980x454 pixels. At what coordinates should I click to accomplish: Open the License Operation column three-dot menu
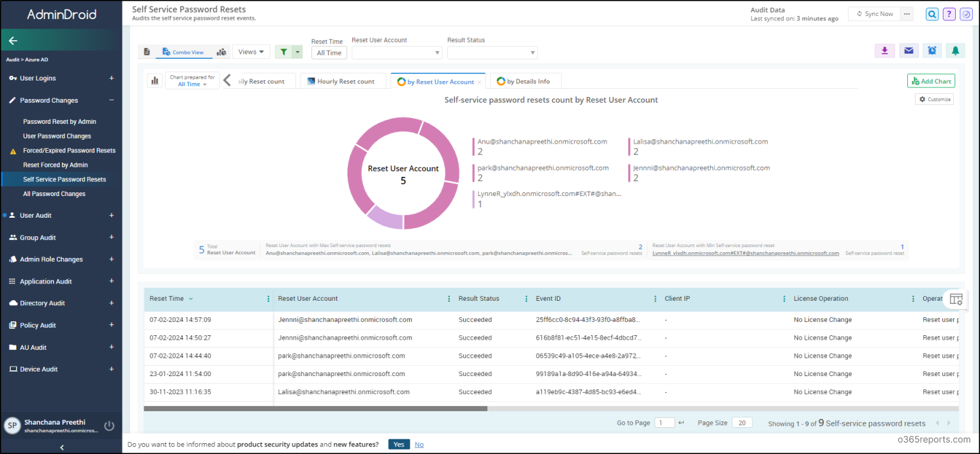click(x=913, y=299)
